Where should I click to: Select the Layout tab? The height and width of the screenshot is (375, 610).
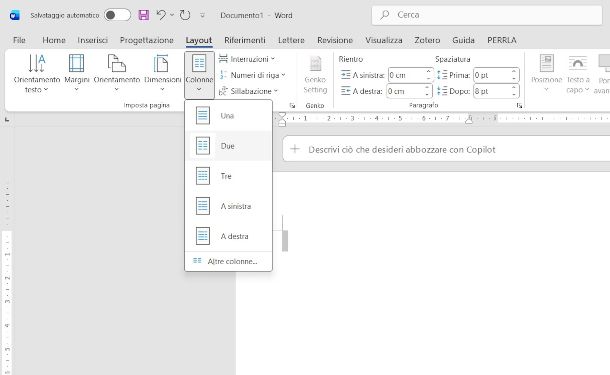click(199, 40)
